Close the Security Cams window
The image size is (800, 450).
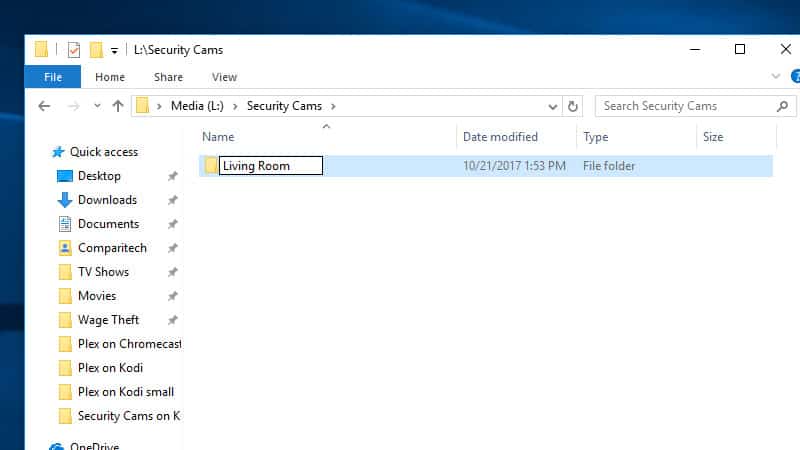point(786,49)
